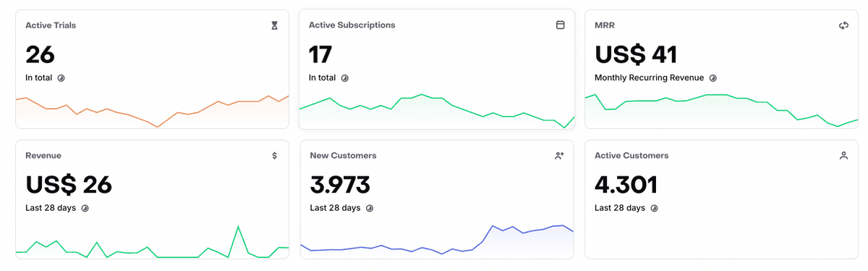Image resolution: width=868 pixels, height=271 pixels.
Task: Click info icon beside New Customers 'Last 28 days'
Action: [x=370, y=208]
